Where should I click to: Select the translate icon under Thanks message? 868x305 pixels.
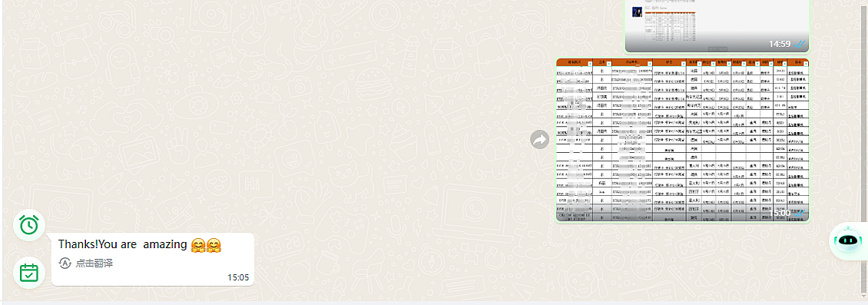click(65, 264)
